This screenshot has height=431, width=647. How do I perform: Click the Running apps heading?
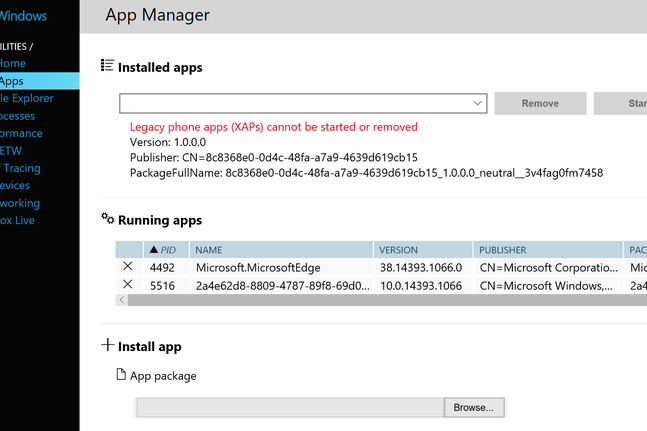coord(160,220)
